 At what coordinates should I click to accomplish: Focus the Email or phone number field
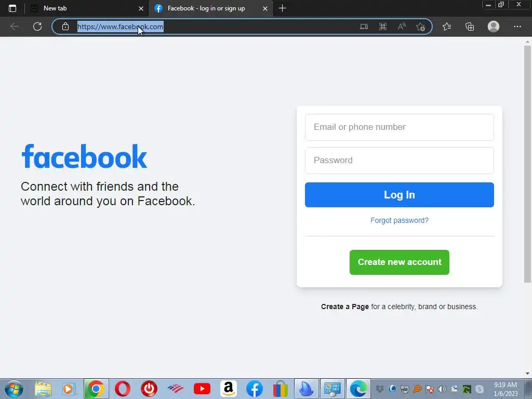click(x=400, y=127)
